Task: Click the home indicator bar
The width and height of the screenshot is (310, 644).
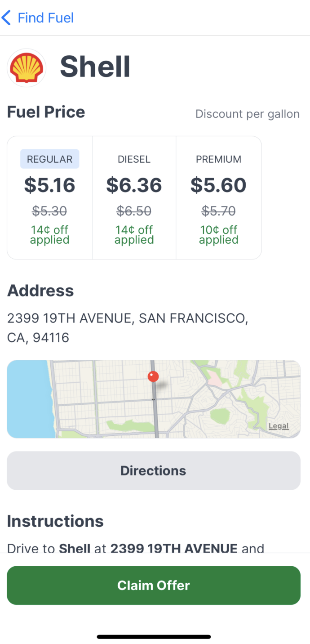Action: pos(153,636)
